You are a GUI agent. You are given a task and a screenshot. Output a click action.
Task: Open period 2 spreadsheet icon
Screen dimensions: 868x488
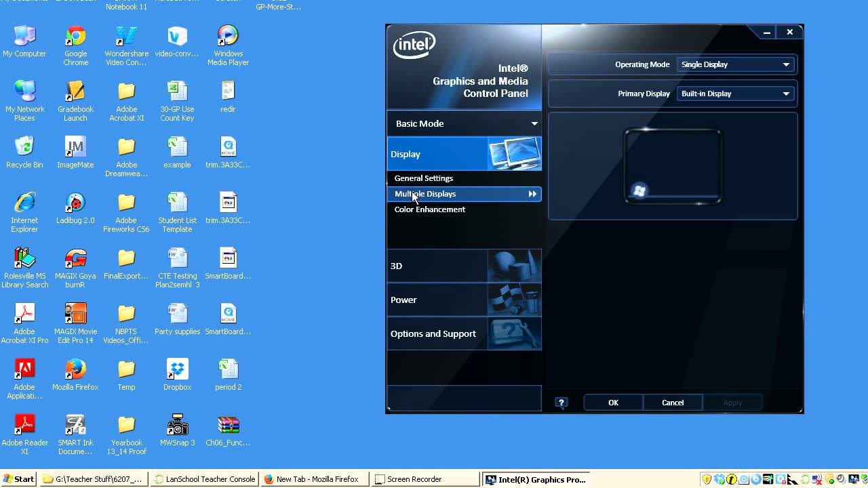(228, 375)
